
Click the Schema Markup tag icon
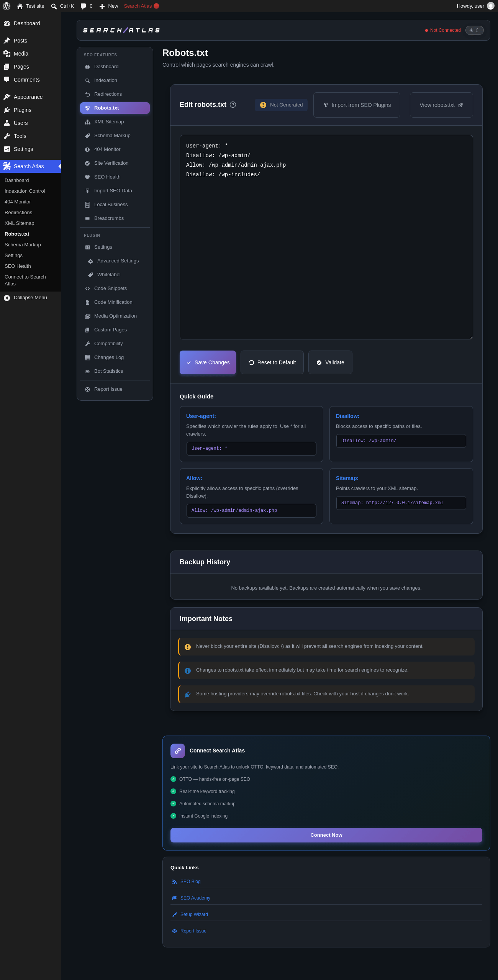click(x=87, y=136)
